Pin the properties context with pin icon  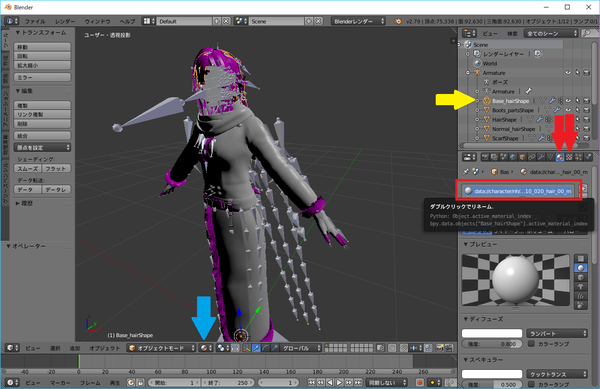tap(466, 172)
